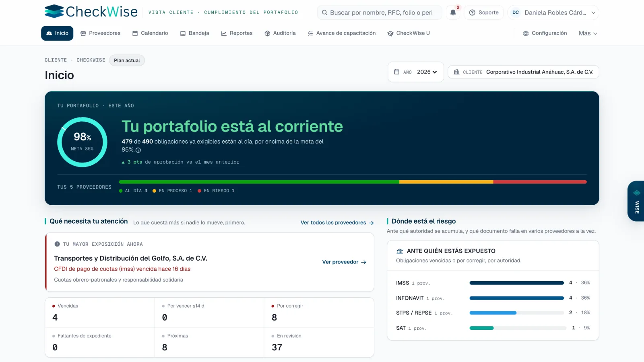The width and height of the screenshot is (644, 362).
Task: Open Calendario section
Action: 150,33
